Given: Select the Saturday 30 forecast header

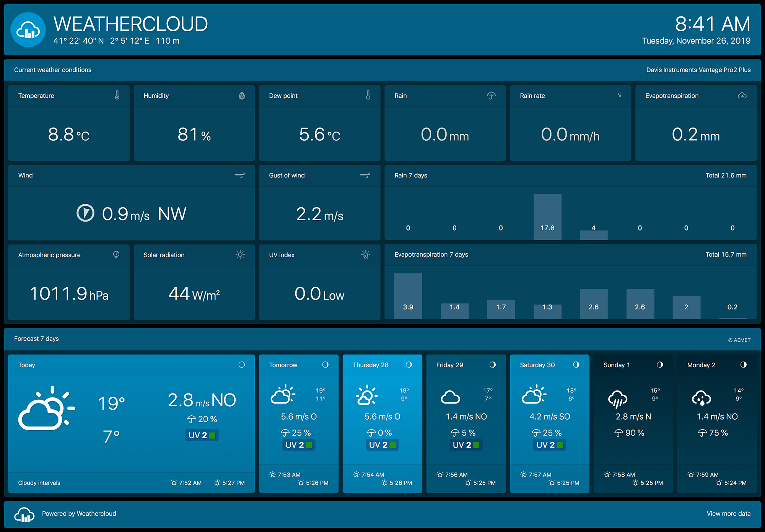Looking at the screenshot, I should (550, 365).
